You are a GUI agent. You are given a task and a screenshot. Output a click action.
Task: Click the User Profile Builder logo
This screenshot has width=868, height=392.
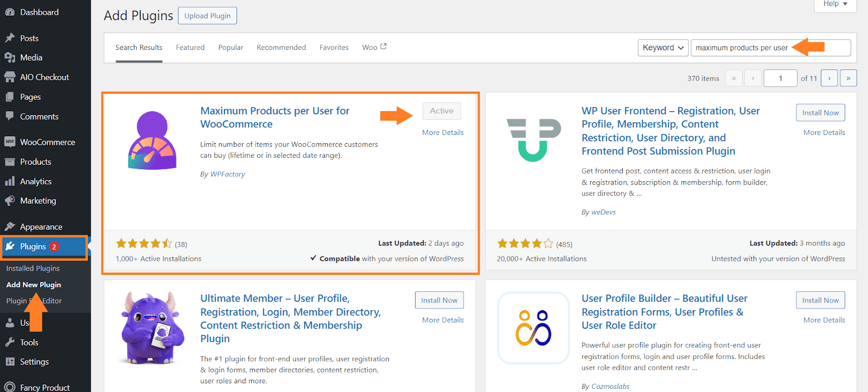coord(533,327)
